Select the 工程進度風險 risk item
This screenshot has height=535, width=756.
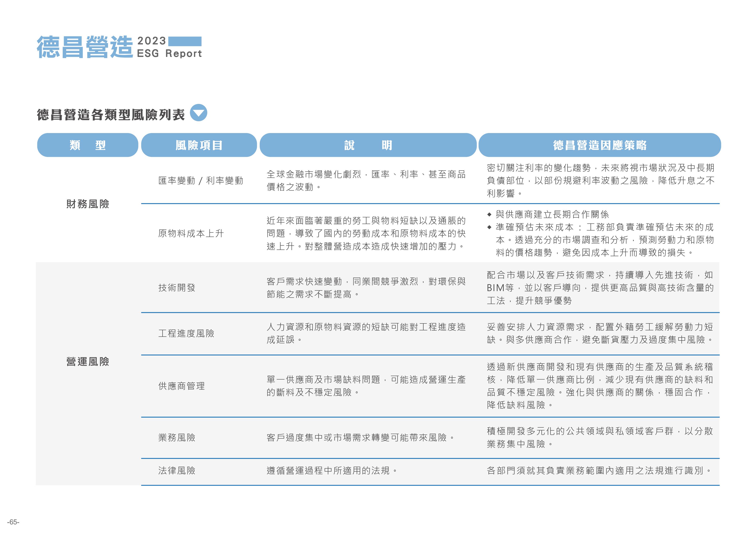click(186, 333)
